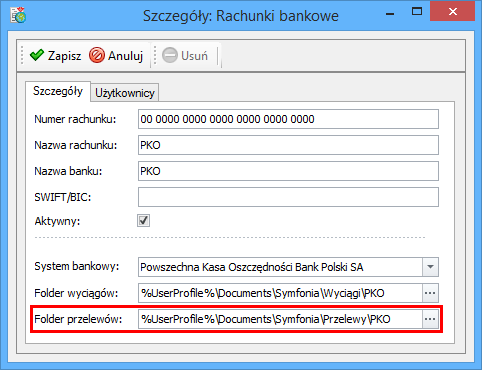Screen dimensions: 482x370
Task: Toggle the Aktywny checkbox
Action: pyautogui.click(x=144, y=220)
